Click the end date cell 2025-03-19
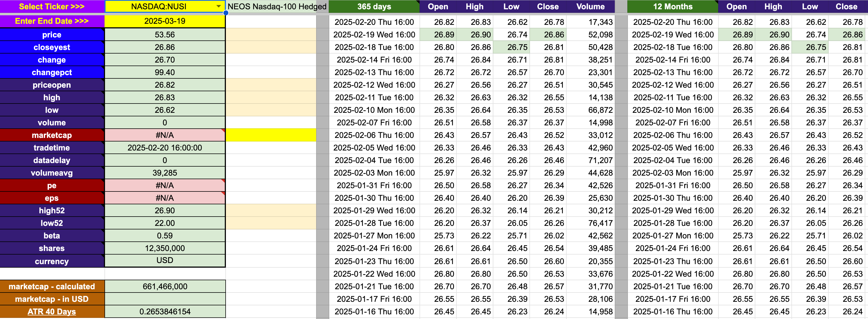 pos(164,21)
